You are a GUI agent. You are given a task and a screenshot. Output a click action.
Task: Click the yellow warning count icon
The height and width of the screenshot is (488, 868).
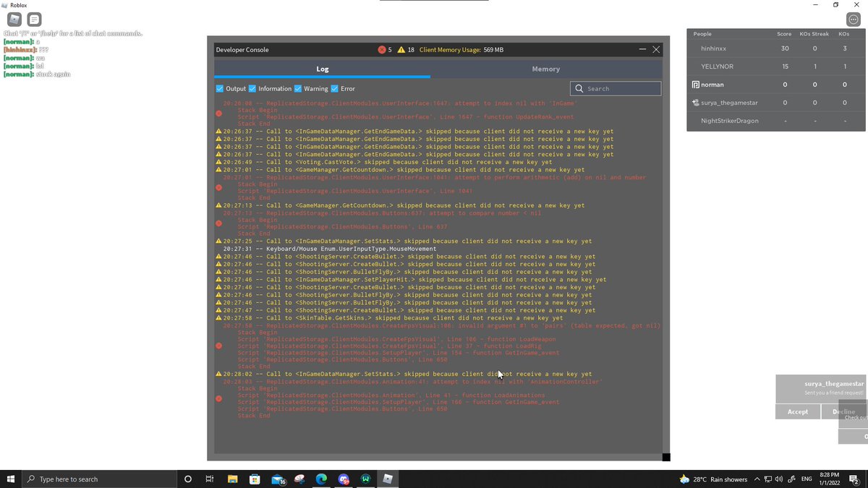click(x=401, y=50)
